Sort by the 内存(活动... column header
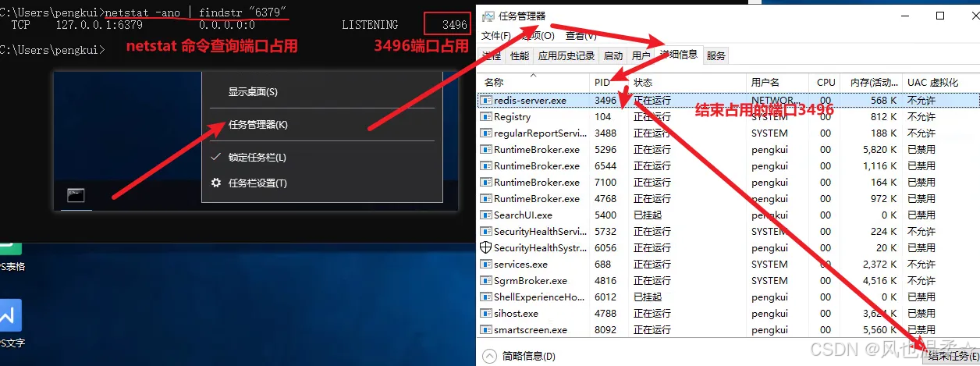 872,82
